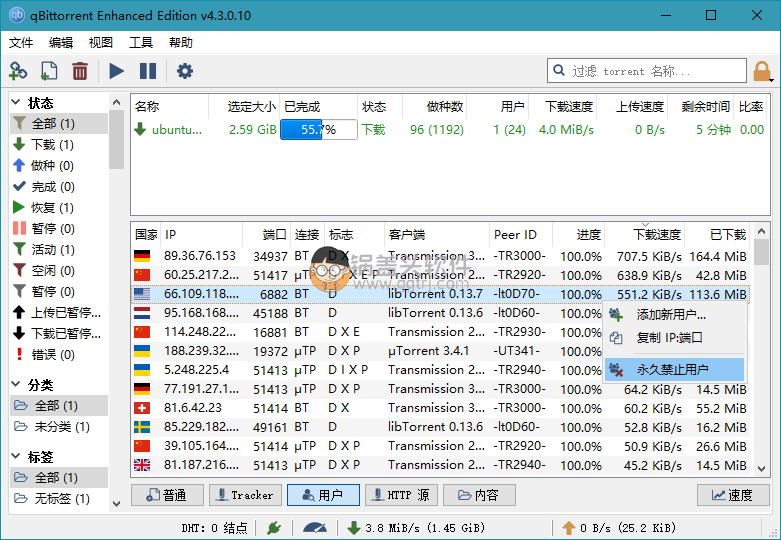This screenshot has width=781, height=540.
Task: Click the connection status plug icon
Action: click(x=274, y=528)
